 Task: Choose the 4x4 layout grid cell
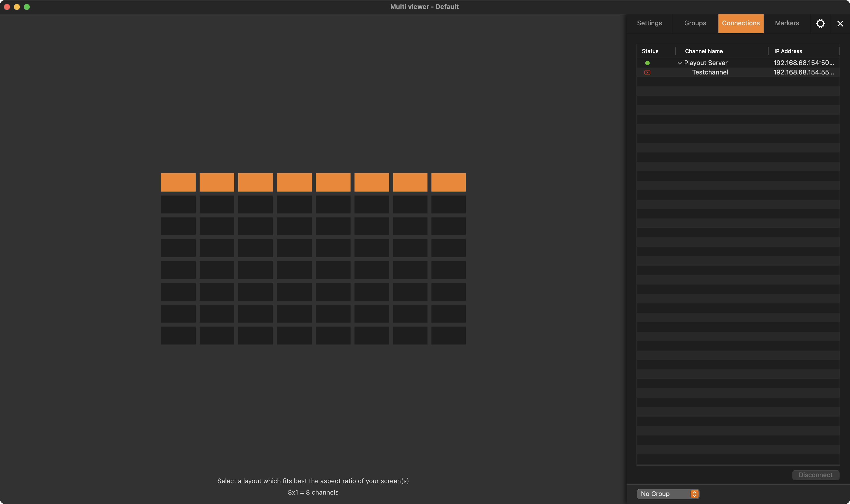tap(294, 248)
